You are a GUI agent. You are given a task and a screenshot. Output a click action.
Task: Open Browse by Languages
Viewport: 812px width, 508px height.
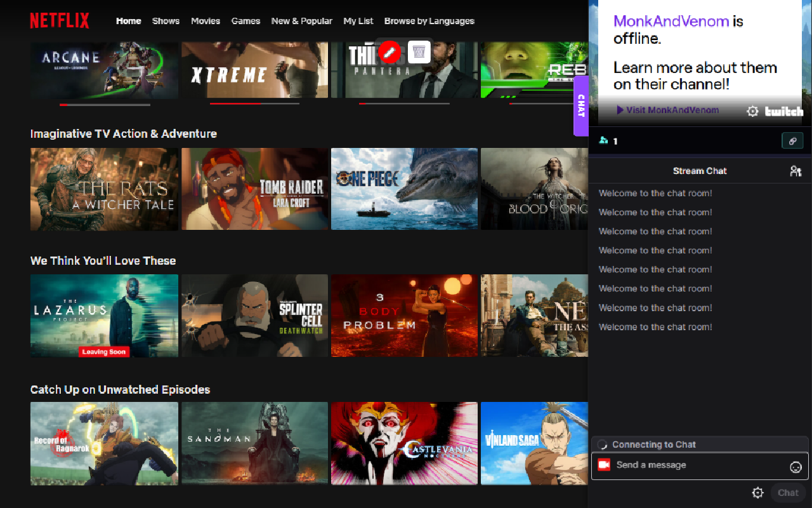tap(429, 21)
